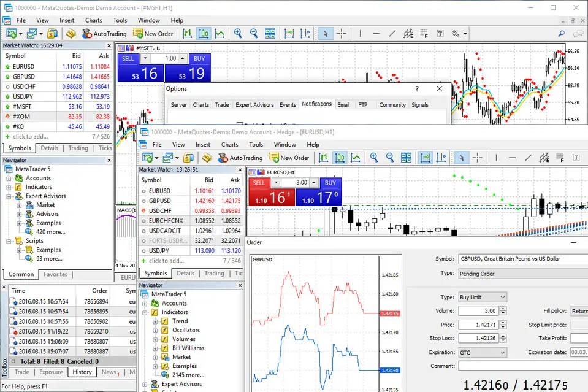Open Favorites tab in MSFT window Navigator
This screenshot has width=588, height=392.
(56, 274)
